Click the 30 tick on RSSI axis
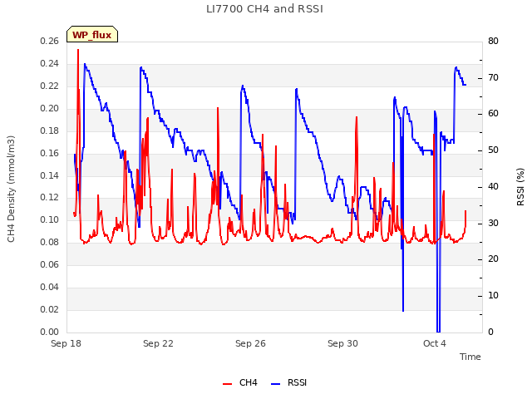532x399 pixels. click(493, 224)
